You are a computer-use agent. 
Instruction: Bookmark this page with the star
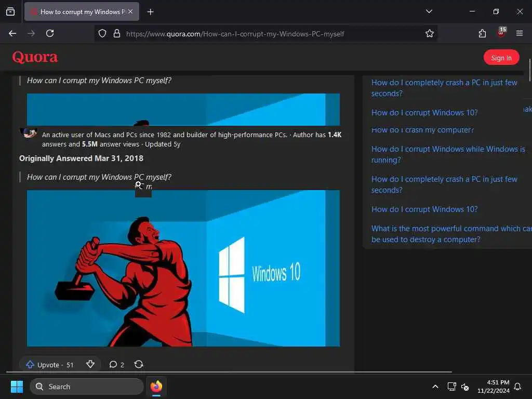pyautogui.click(x=430, y=33)
